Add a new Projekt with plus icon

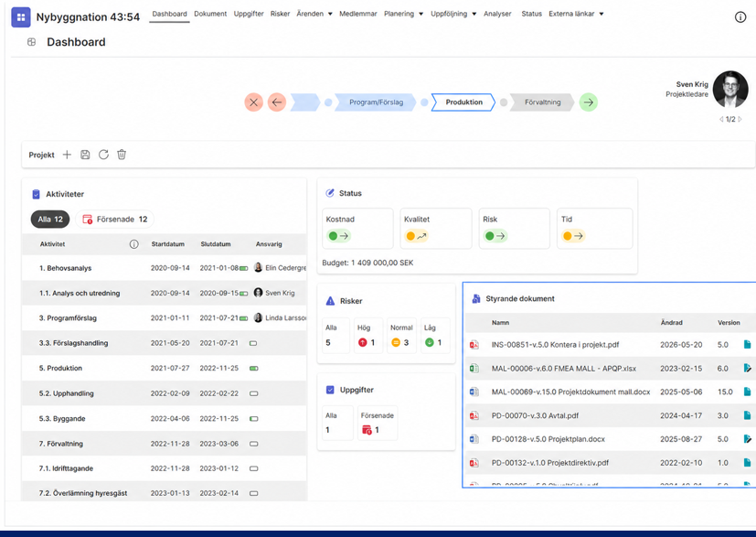pyautogui.click(x=67, y=155)
